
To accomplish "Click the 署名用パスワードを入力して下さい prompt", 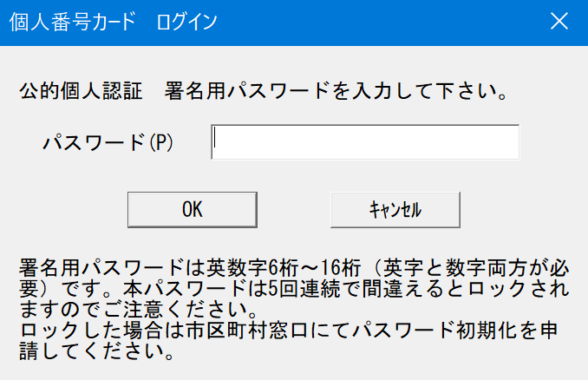I will coord(336,91).
